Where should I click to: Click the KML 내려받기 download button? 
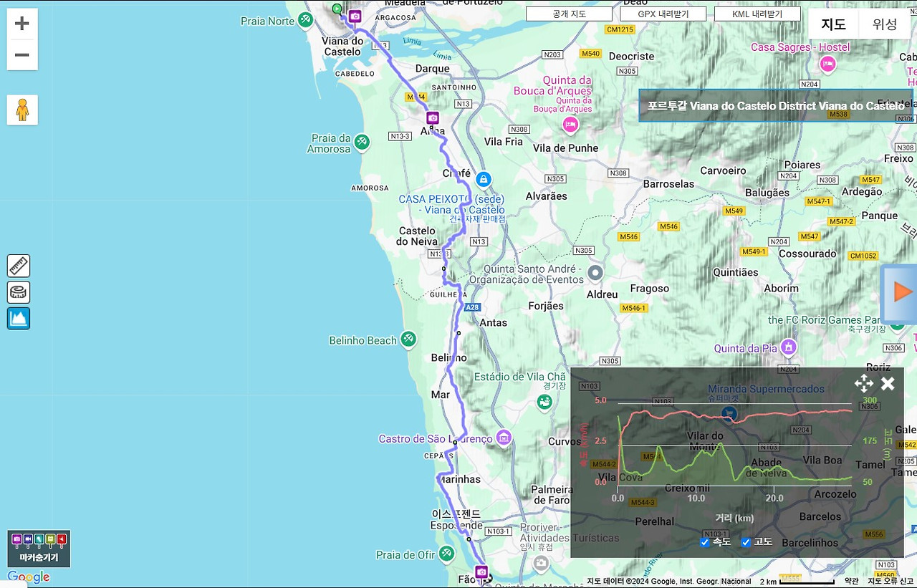click(x=757, y=14)
